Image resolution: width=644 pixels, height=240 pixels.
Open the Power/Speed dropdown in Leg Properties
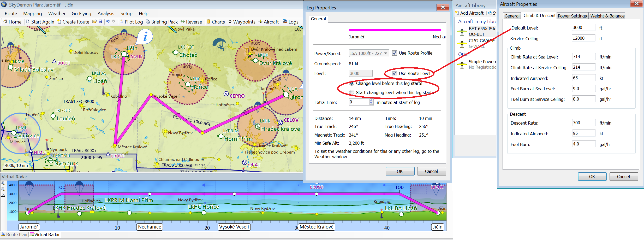[x=369, y=53]
